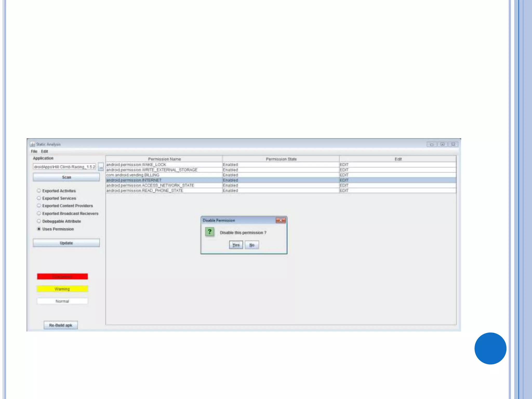Viewport: 532px width, 399px height.
Task: Click the application path input field
Action: click(64, 167)
